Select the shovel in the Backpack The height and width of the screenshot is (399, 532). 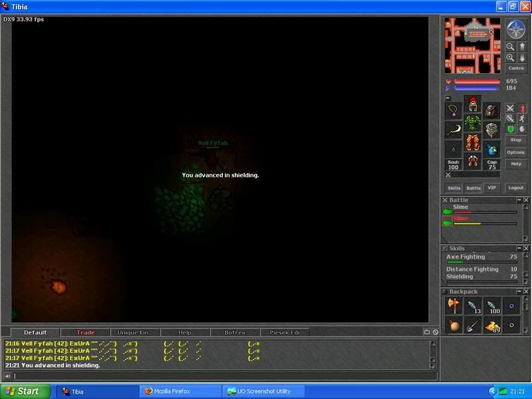point(473,325)
